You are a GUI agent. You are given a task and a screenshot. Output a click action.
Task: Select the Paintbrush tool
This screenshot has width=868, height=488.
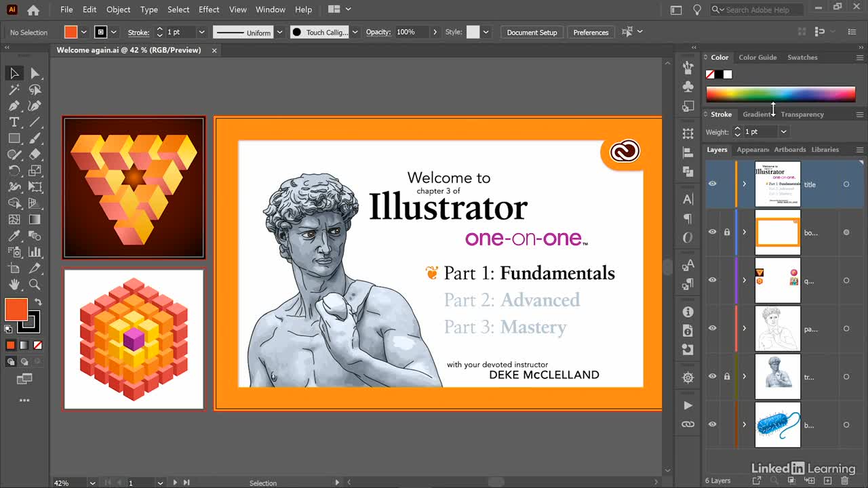pos(35,138)
